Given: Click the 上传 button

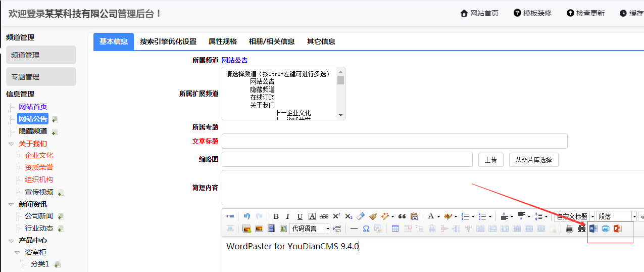Looking at the screenshot, I should (490, 160).
